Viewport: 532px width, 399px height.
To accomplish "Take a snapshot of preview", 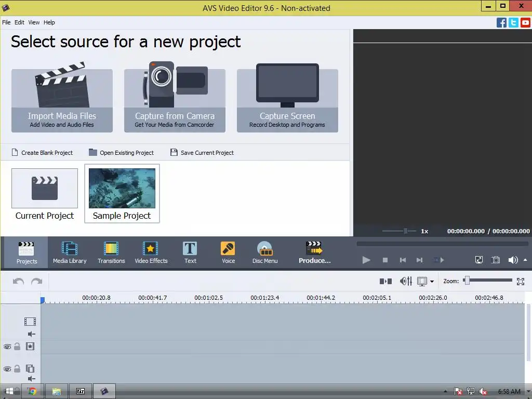I will (x=496, y=260).
